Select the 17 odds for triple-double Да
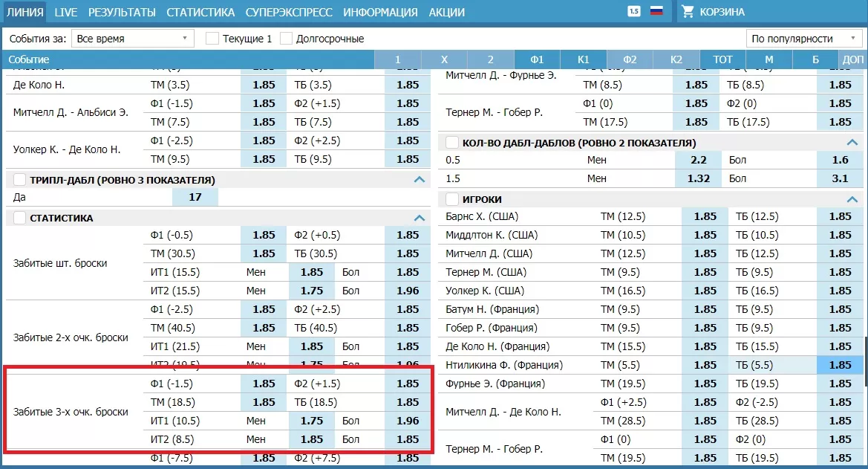 pyautogui.click(x=195, y=198)
